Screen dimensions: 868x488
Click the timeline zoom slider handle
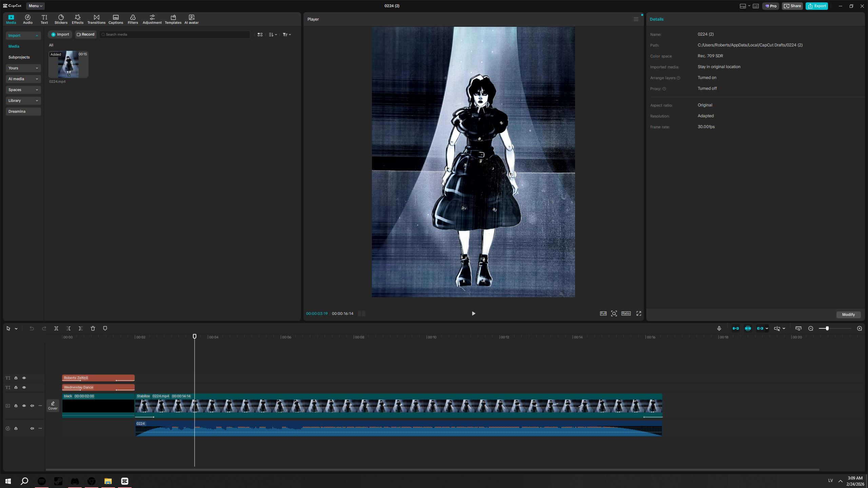(827, 328)
